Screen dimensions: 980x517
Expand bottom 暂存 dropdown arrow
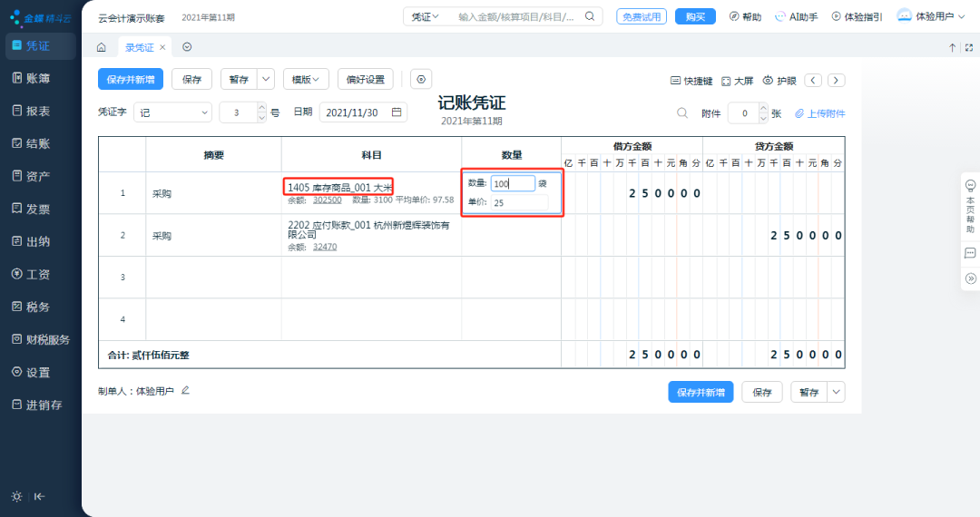(x=836, y=392)
